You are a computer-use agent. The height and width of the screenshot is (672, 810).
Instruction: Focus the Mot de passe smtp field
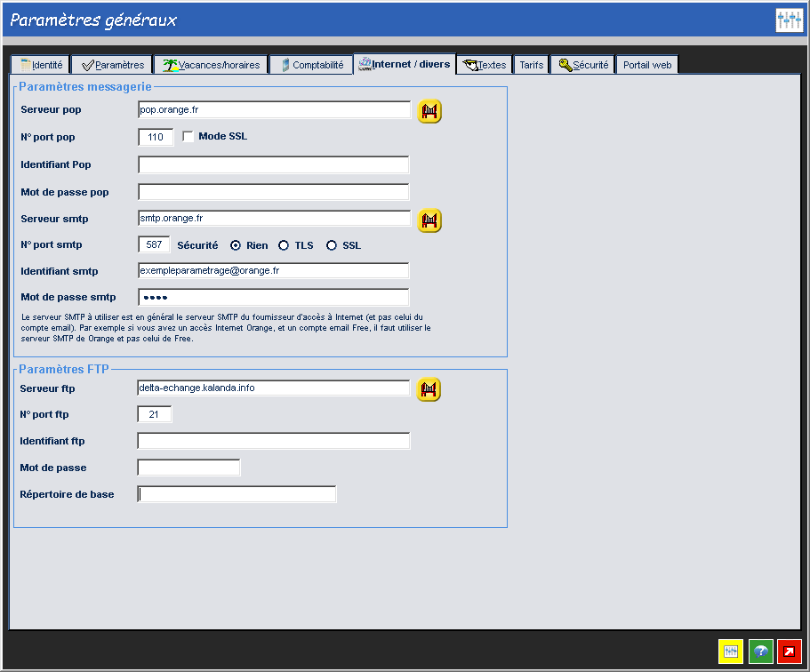click(274, 297)
